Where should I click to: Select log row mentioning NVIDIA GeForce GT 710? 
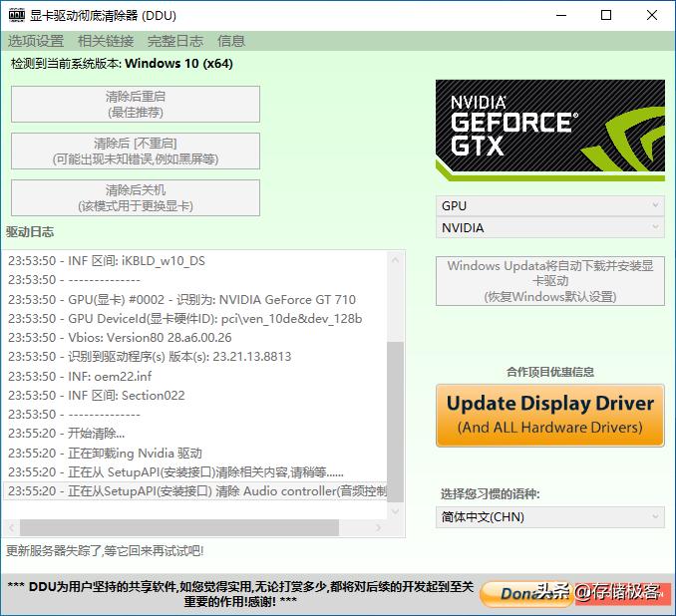pos(194,300)
